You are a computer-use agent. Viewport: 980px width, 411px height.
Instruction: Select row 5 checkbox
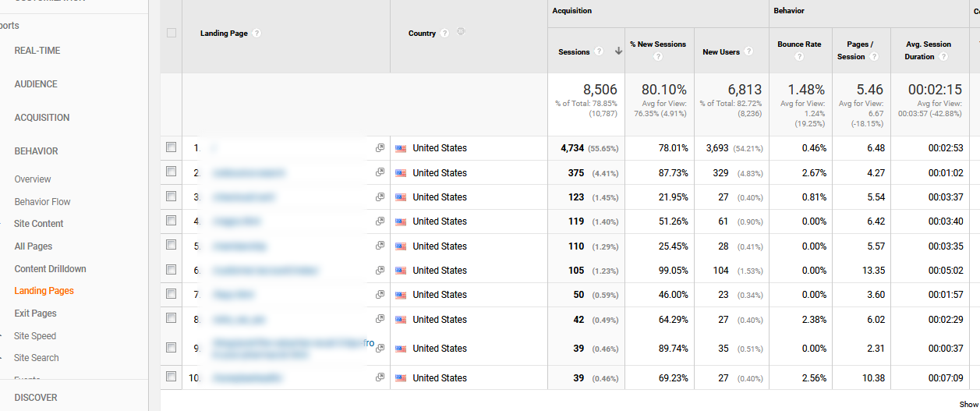pyautogui.click(x=172, y=246)
